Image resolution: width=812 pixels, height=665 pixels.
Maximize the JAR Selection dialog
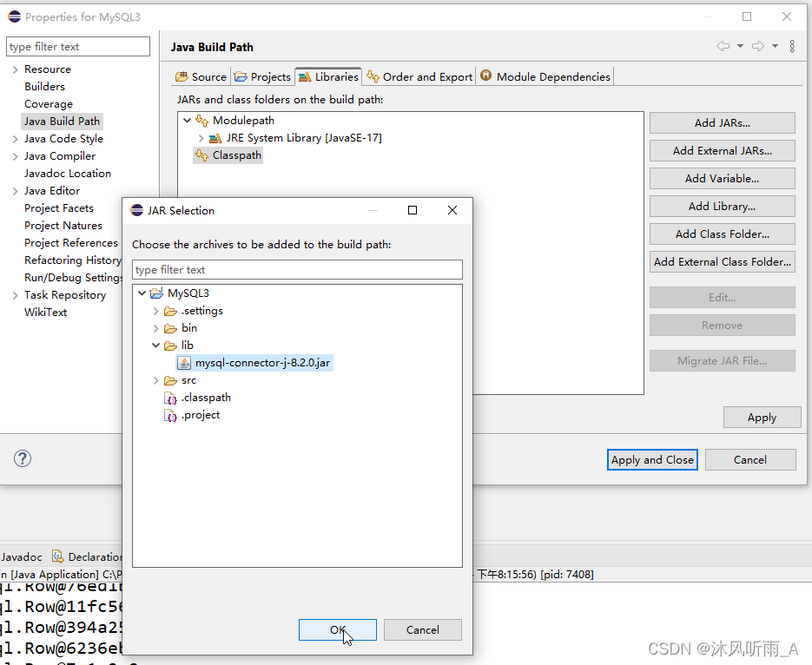(413, 210)
